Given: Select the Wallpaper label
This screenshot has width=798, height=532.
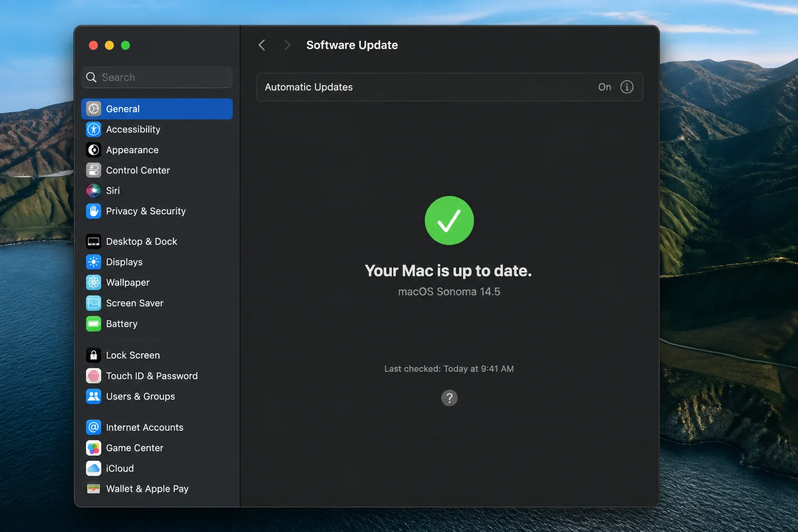Looking at the screenshot, I should pyautogui.click(x=128, y=283).
